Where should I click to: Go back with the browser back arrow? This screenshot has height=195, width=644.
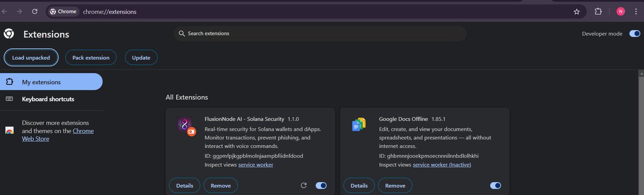click(x=4, y=11)
